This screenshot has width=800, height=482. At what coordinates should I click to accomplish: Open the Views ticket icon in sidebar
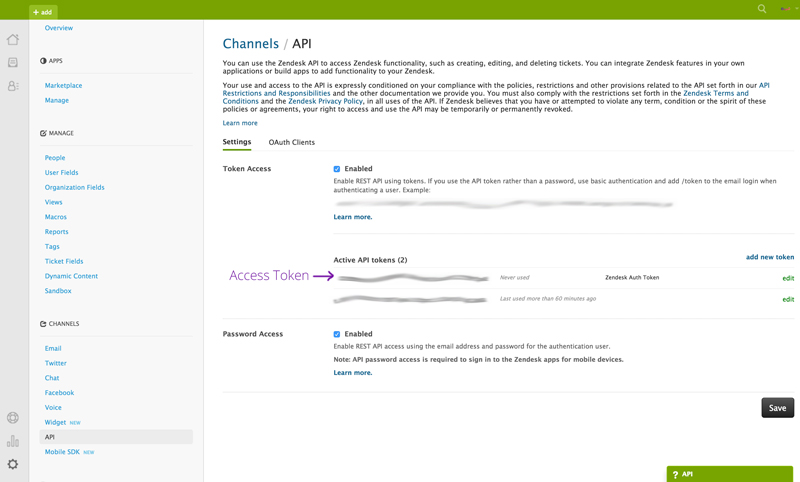coord(13,63)
